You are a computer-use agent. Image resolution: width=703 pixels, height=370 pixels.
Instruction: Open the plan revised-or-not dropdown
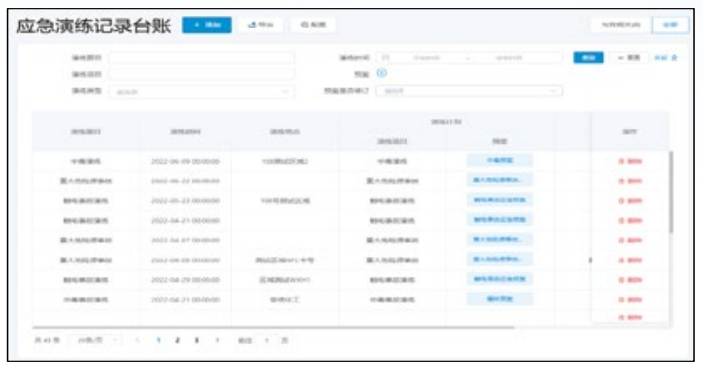pyautogui.click(x=469, y=91)
